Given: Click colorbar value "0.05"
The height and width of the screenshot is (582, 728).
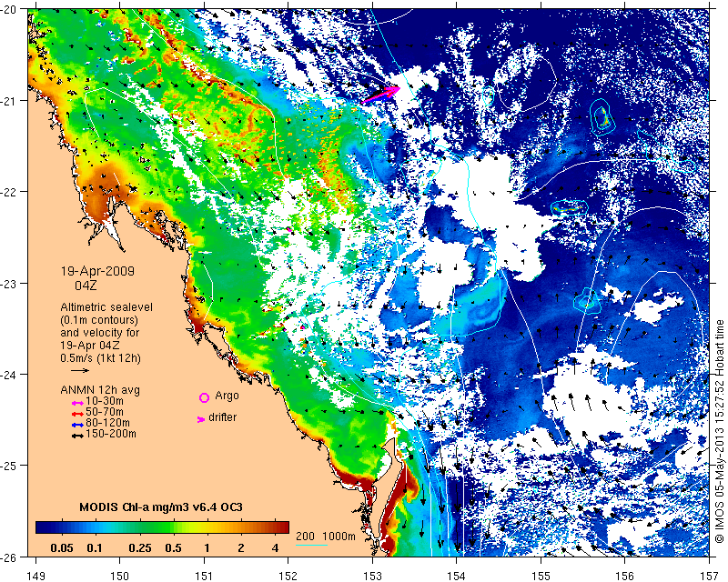Looking at the screenshot, I should (x=62, y=547).
